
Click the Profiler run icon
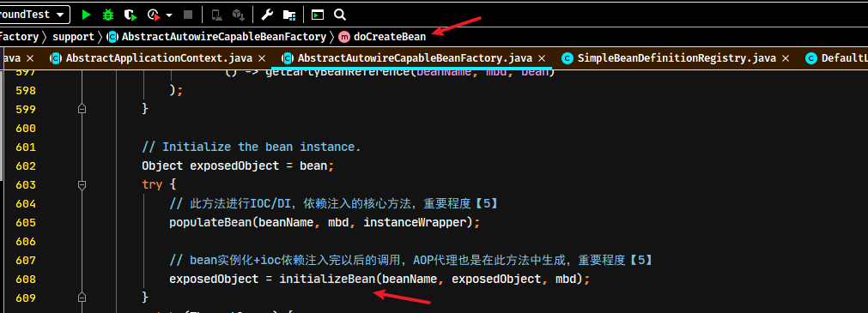tap(155, 15)
